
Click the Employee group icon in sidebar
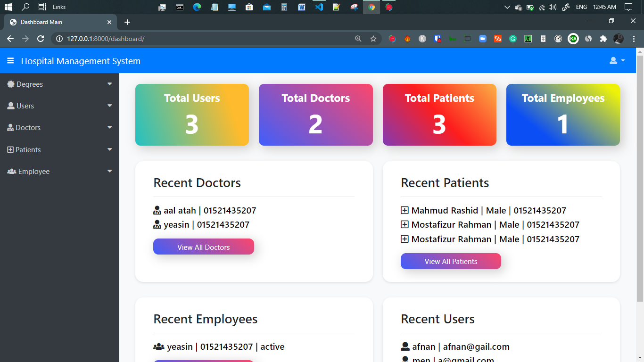(x=12, y=172)
